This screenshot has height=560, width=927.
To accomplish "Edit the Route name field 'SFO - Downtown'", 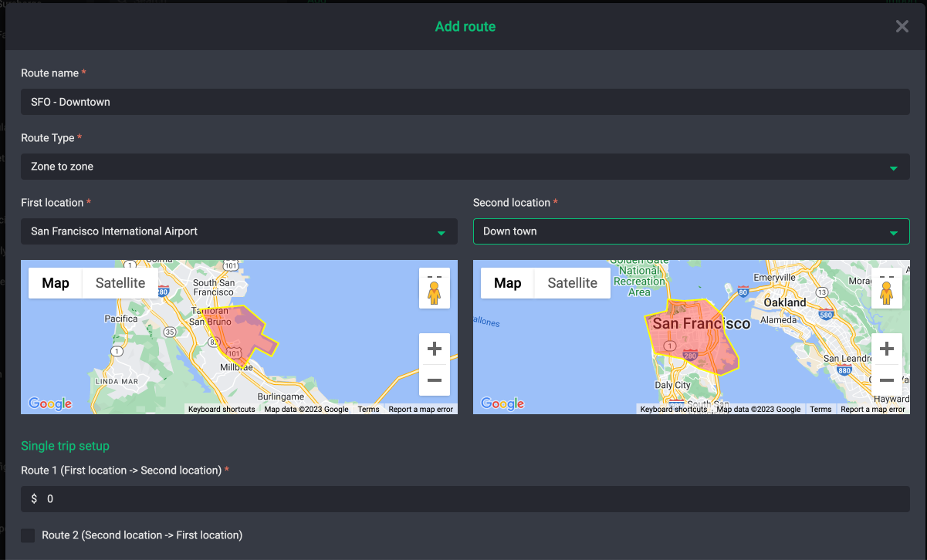I will (x=465, y=102).
